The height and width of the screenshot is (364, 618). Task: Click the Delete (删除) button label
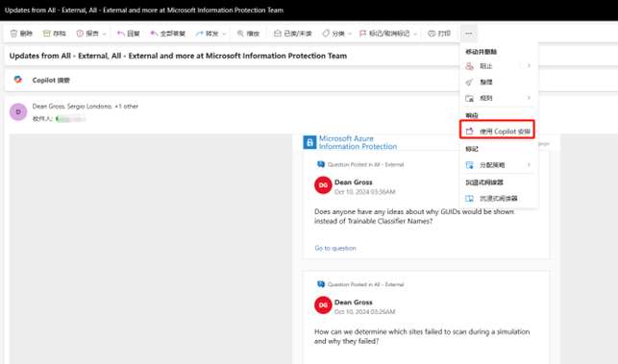(26, 34)
